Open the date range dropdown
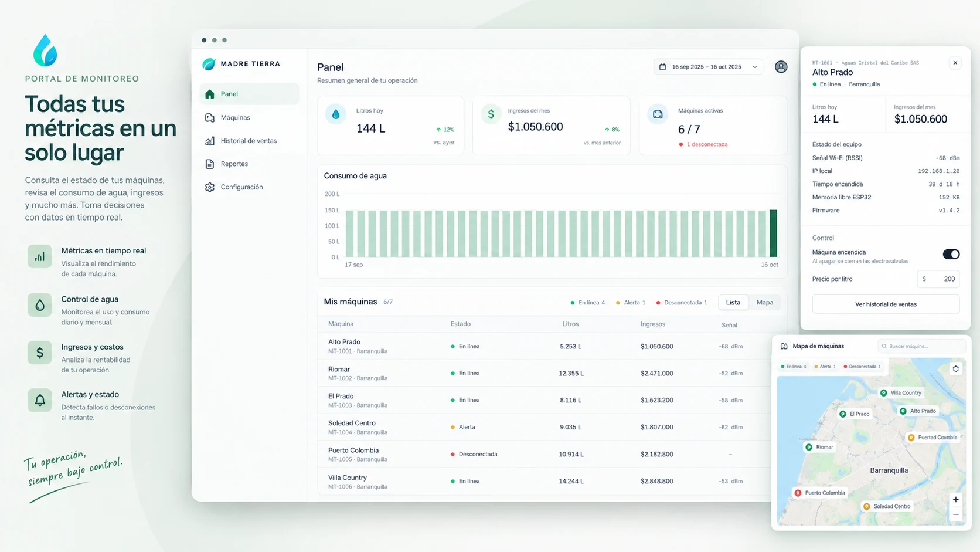This screenshot has height=552, width=980. click(708, 67)
